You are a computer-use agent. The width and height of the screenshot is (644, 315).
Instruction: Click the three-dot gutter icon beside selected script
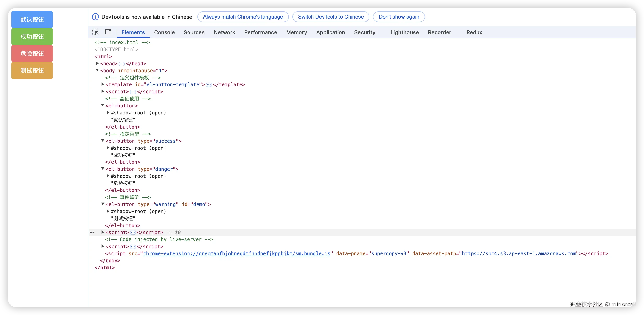pyautogui.click(x=92, y=232)
